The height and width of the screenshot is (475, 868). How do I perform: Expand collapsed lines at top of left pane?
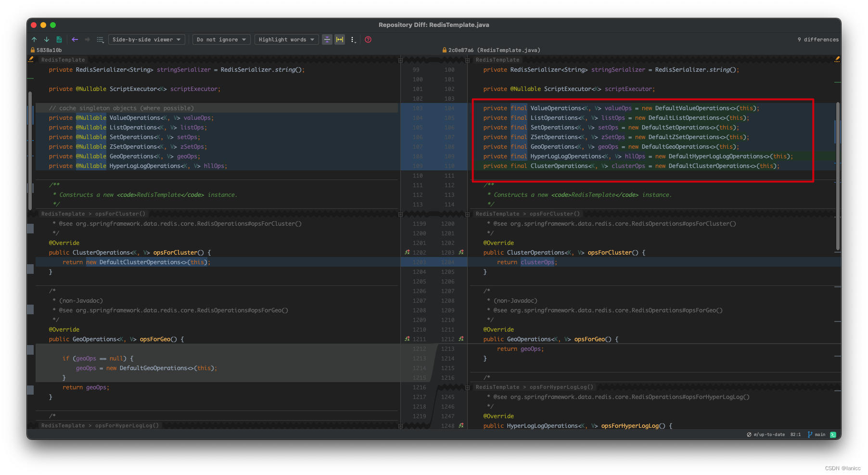pyautogui.click(x=400, y=60)
